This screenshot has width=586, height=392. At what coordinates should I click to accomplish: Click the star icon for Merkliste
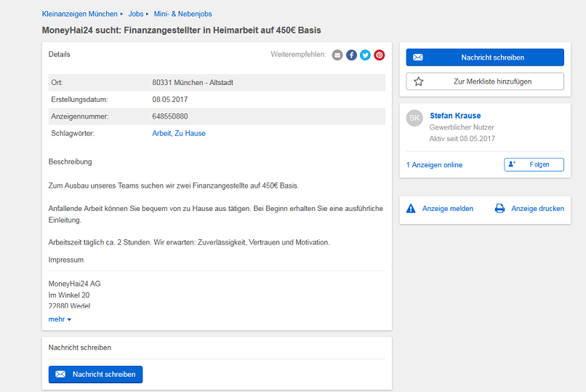tap(419, 81)
